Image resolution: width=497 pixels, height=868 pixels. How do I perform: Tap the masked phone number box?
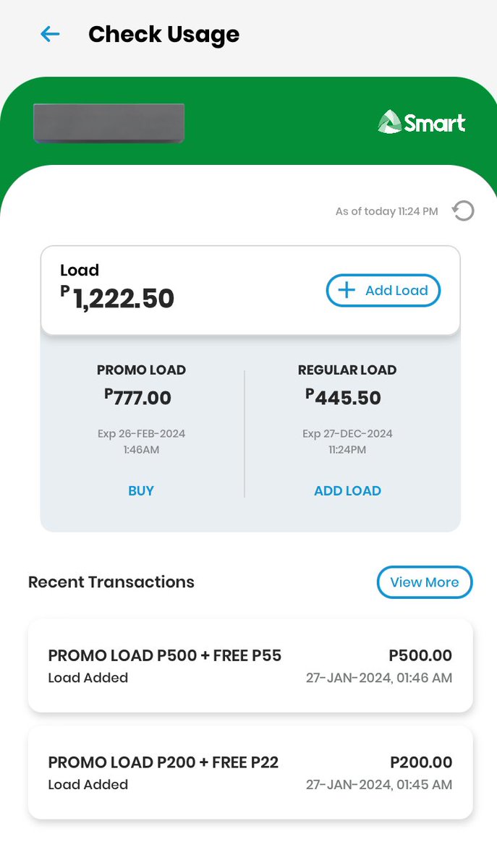click(109, 122)
